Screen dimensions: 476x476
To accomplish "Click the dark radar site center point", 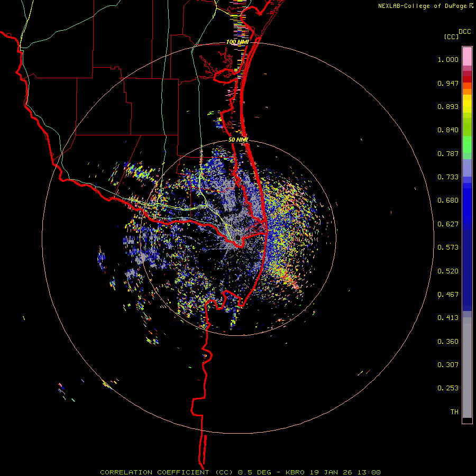I will point(237,237).
